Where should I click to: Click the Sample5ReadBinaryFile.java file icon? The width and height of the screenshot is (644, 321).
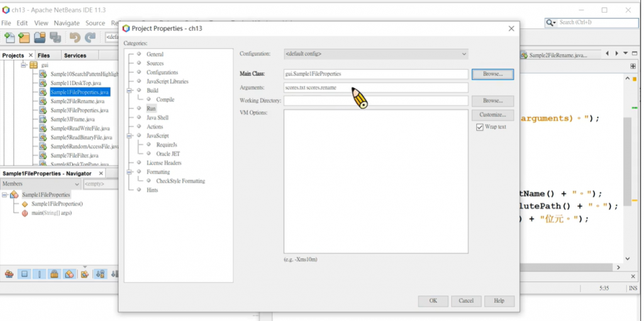(x=43, y=137)
